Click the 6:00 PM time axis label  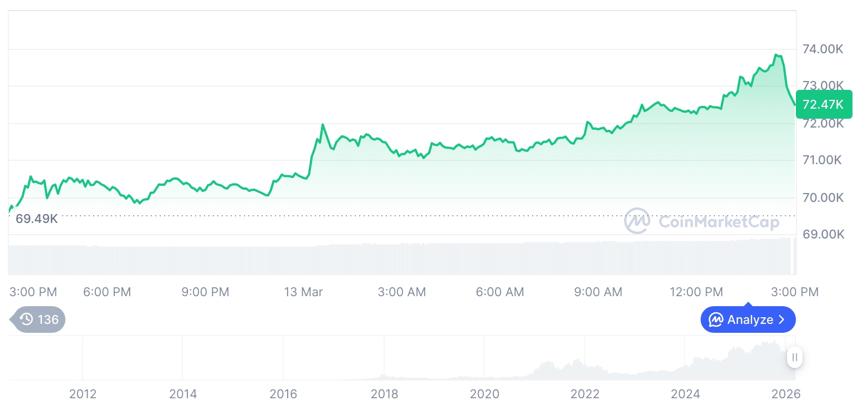coord(107,292)
